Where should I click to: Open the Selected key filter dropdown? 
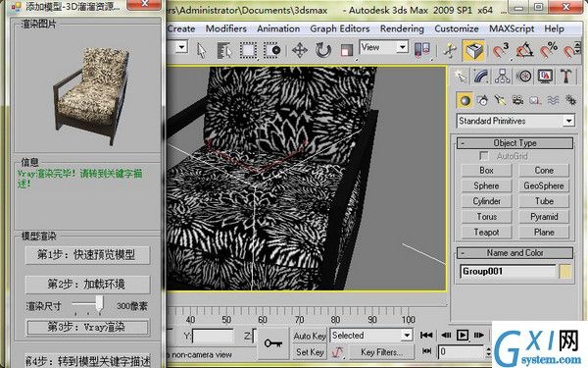click(x=371, y=335)
